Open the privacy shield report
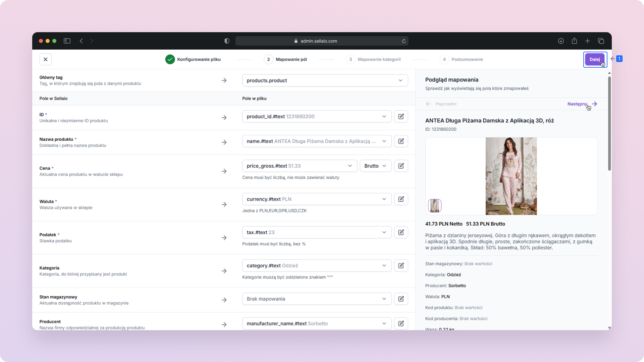 (x=227, y=41)
